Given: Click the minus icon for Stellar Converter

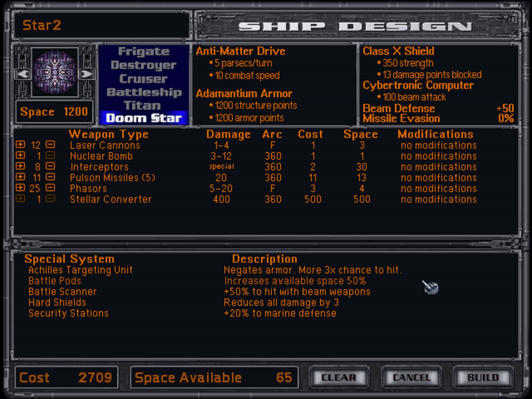Looking at the screenshot, I should point(50,199).
